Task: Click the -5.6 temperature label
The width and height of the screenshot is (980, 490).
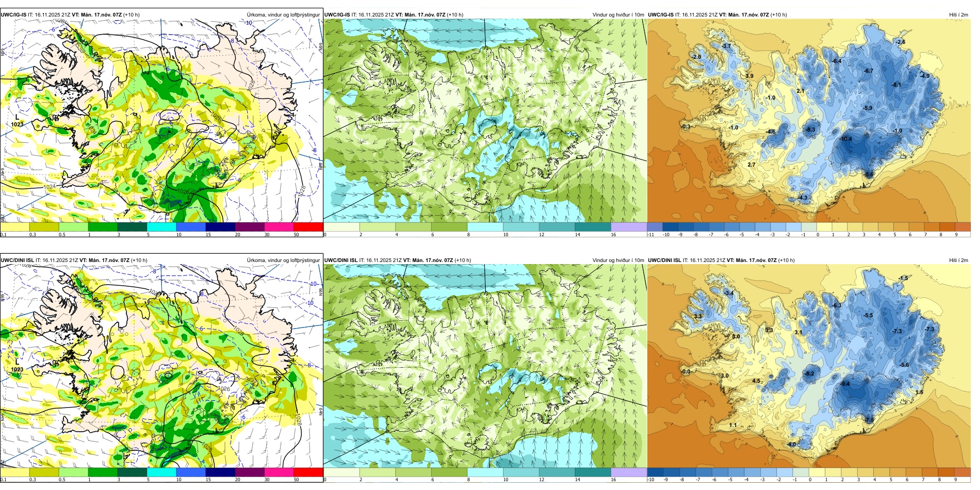Action: 904,365
